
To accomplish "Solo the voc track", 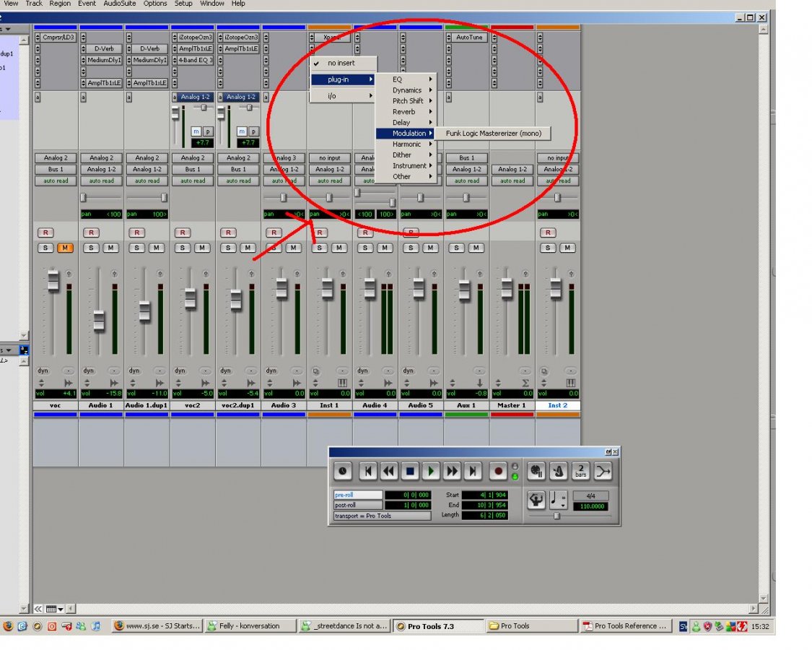I will 45,248.
